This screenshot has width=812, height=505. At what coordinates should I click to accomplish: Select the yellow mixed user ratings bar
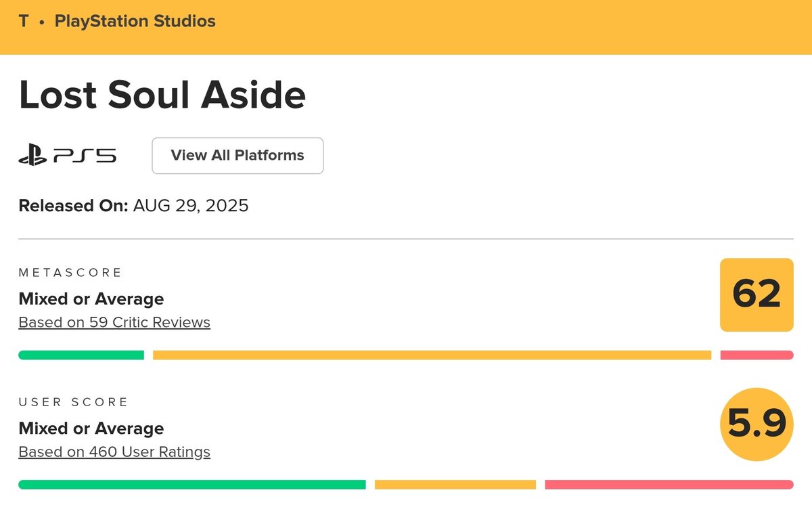pos(455,485)
